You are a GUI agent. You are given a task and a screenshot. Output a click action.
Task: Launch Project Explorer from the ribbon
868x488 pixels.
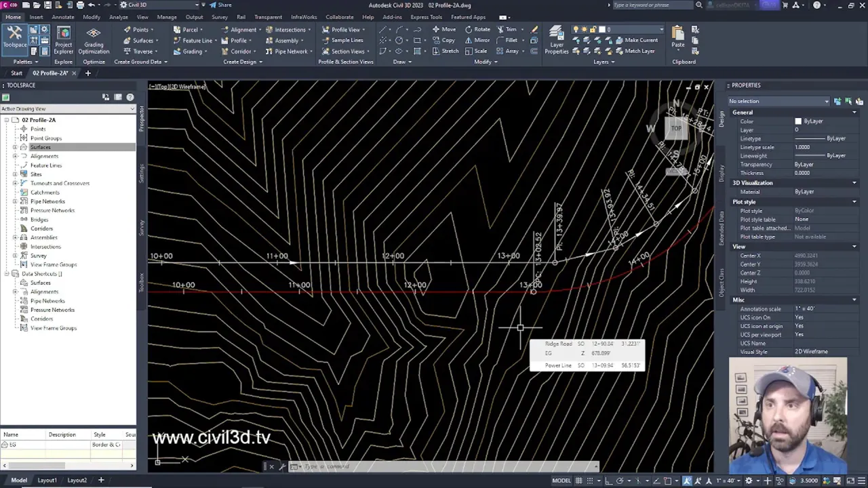pyautogui.click(x=64, y=41)
